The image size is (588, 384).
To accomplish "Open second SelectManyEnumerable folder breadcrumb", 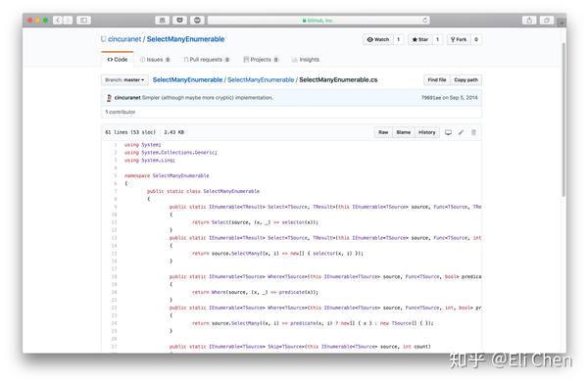I will click(261, 80).
